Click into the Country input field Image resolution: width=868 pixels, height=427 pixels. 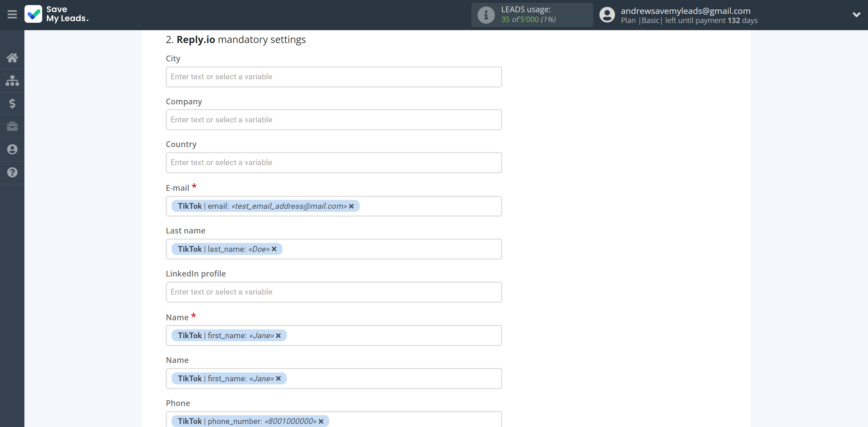point(334,163)
